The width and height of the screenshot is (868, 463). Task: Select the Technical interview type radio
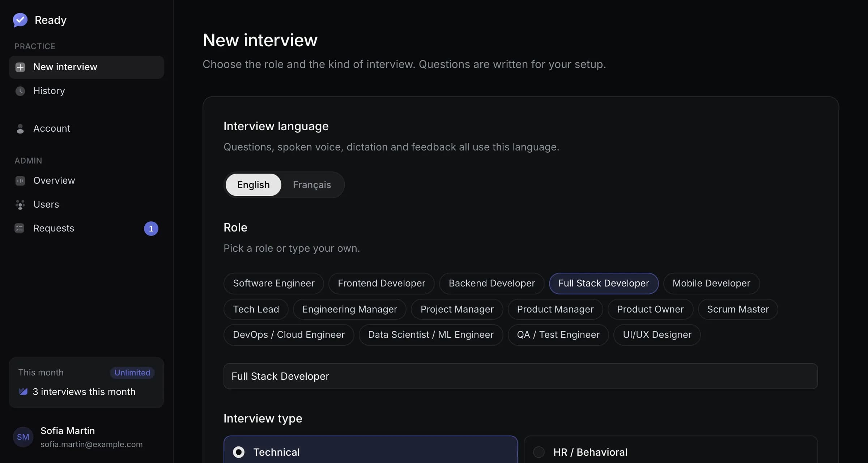click(239, 452)
